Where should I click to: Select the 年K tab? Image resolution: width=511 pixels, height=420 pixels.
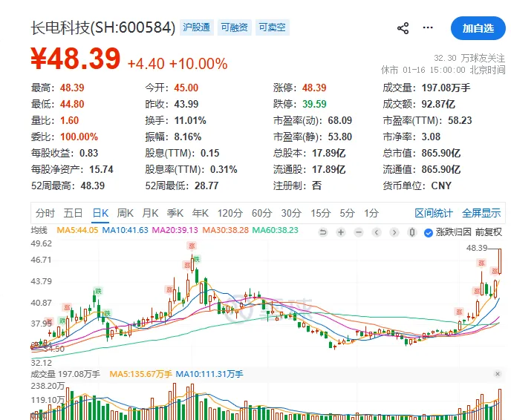(x=200, y=213)
